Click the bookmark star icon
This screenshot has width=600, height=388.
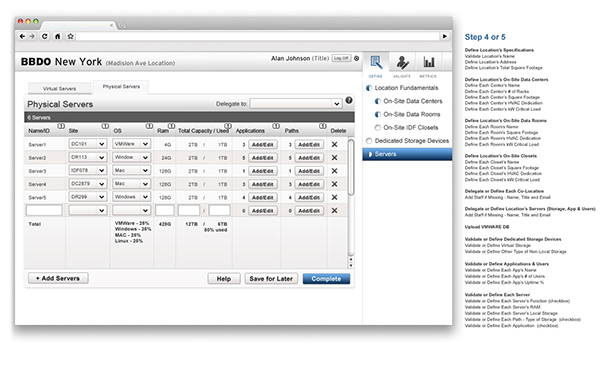70,36
